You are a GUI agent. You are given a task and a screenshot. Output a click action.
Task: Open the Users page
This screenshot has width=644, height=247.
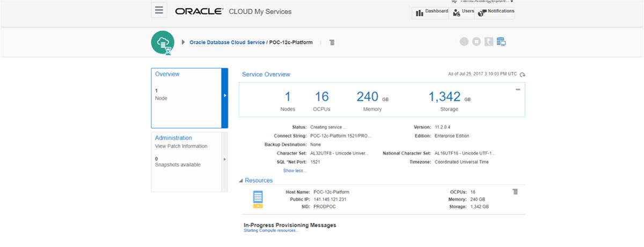pyautogui.click(x=462, y=12)
